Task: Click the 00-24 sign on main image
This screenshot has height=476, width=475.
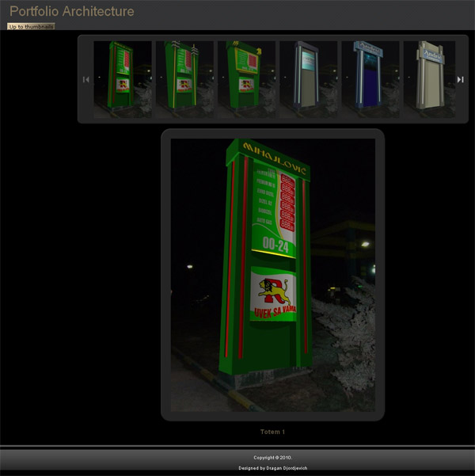Action: [x=275, y=245]
